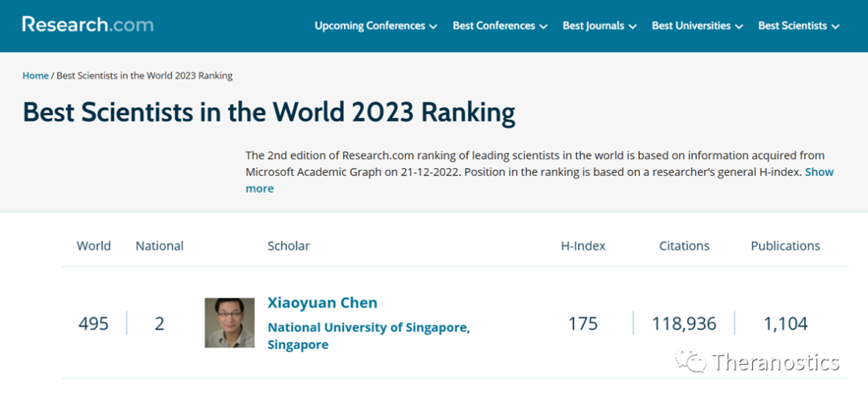Click the Best Scientists 2023 Ranking heading
868x398 pixels.
coord(268,113)
